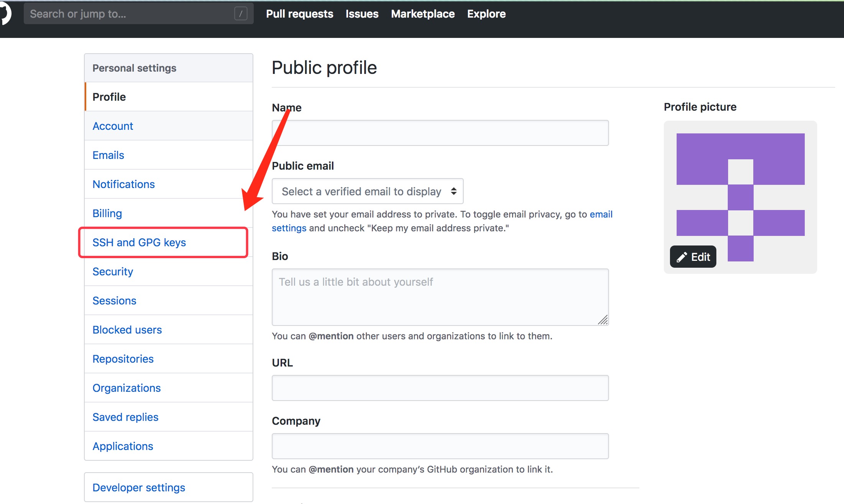844x504 pixels.
Task: Open the Public email dropdown
Action: tap(368, 191)
